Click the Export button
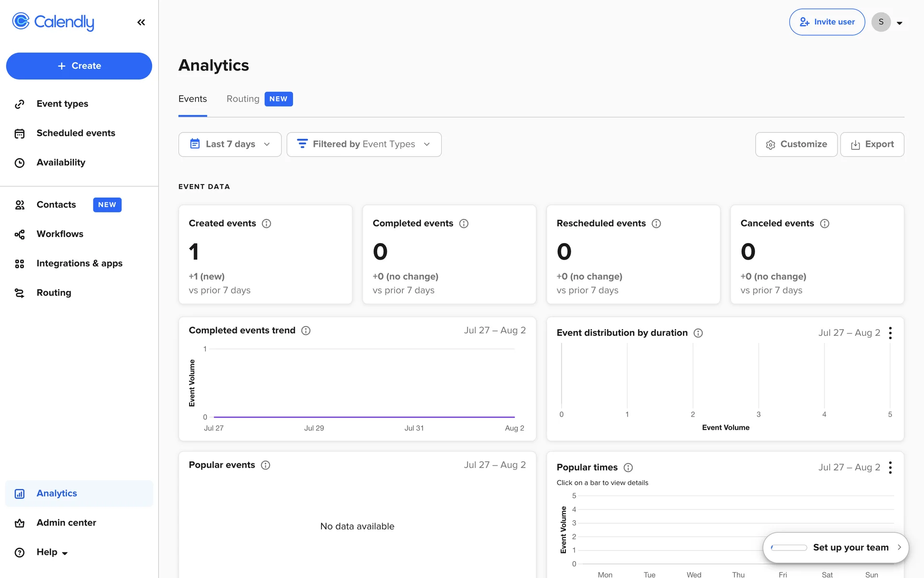The width and height of the screenshot is (924, 578). click(872, 144)
